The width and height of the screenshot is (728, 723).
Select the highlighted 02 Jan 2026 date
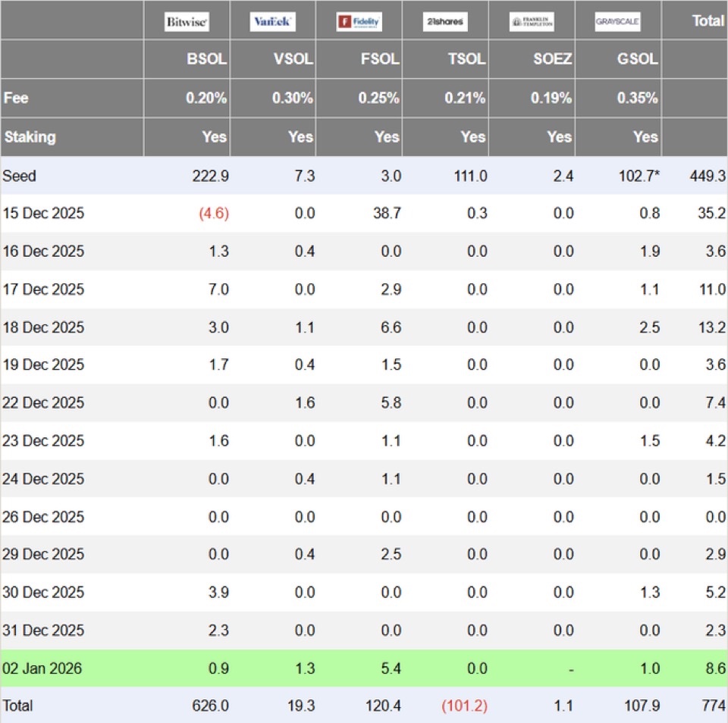click(42, 668)
